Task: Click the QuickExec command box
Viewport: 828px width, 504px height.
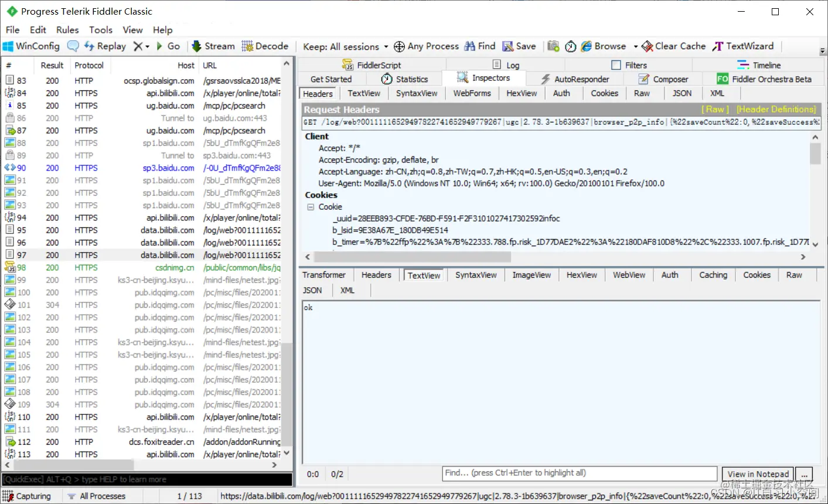Action: tap(146, 479)
